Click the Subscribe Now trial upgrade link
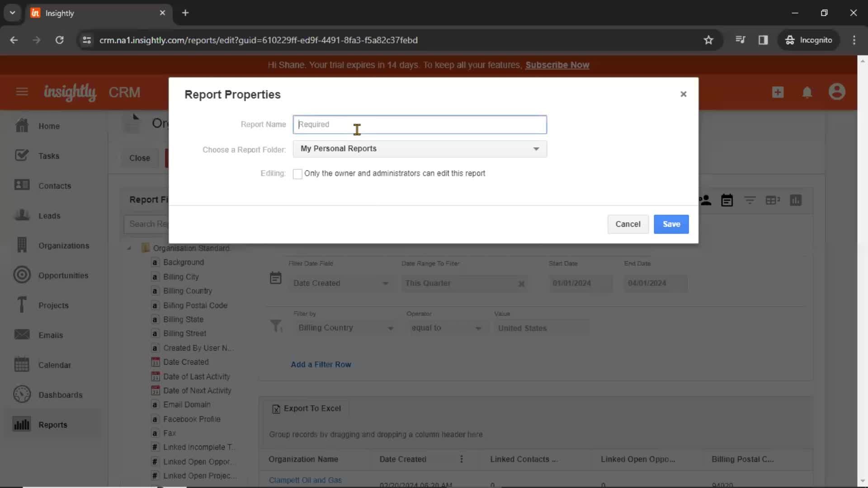 pos(557,64)
